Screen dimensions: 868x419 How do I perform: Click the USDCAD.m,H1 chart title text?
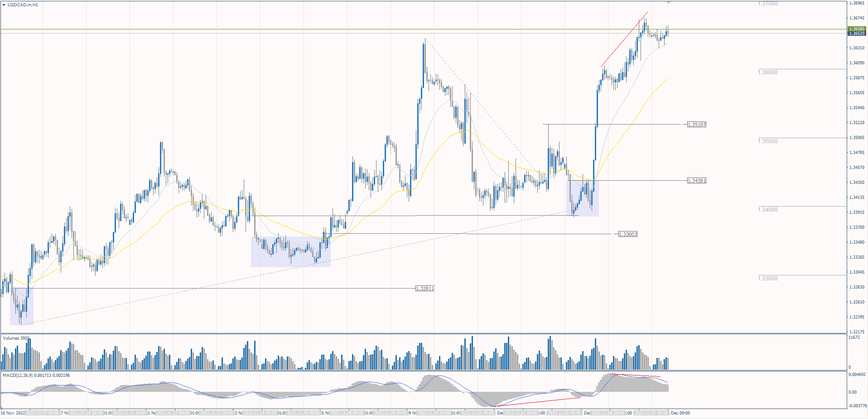[x=23, y=5]
